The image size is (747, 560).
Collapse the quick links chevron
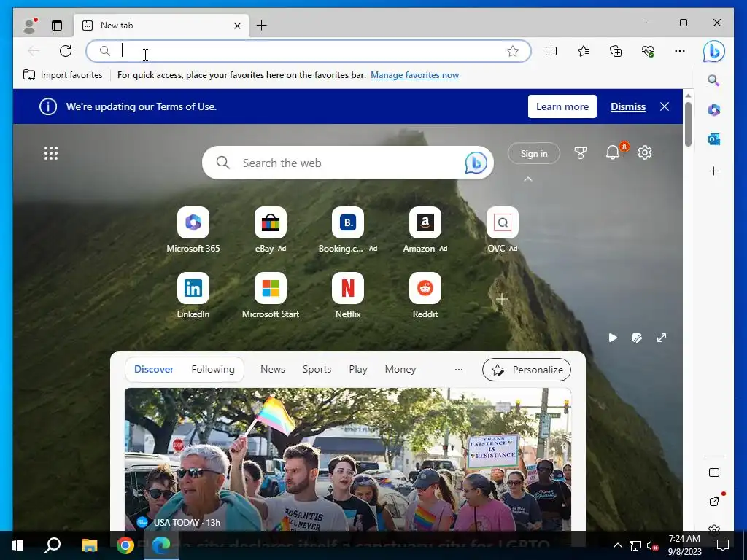[528, 179]
